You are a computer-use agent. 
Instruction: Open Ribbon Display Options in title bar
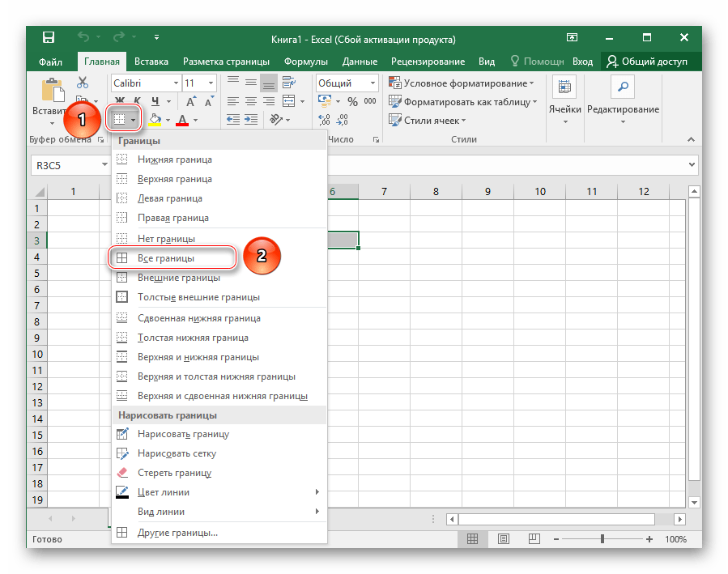pos(572,37)
